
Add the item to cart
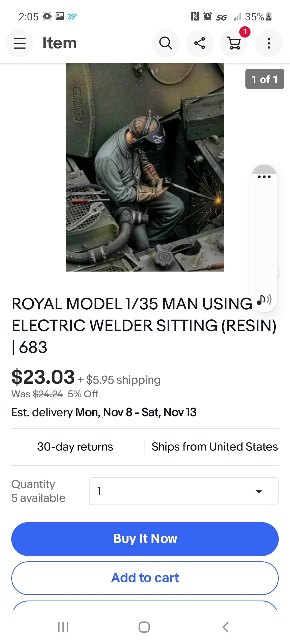[145, 578]
